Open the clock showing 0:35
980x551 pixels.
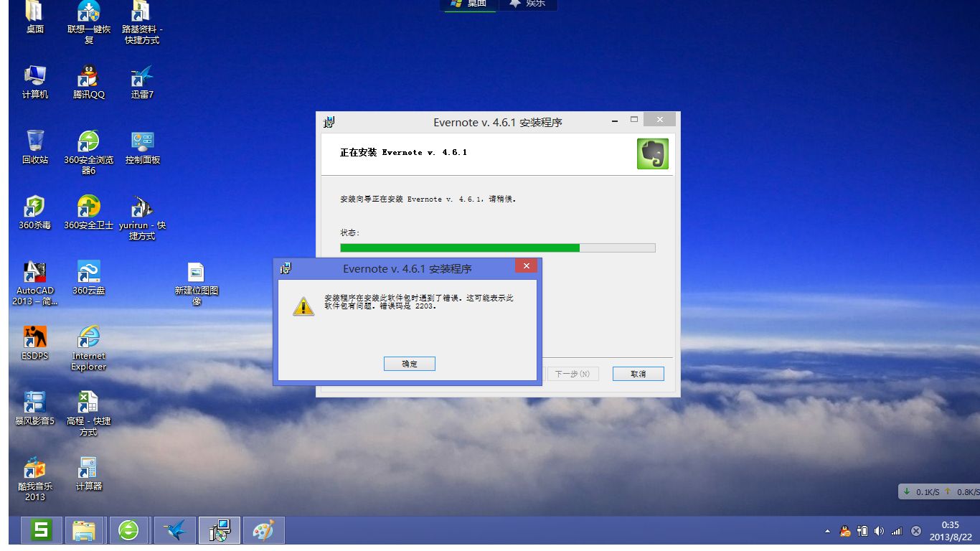[951, 530]
